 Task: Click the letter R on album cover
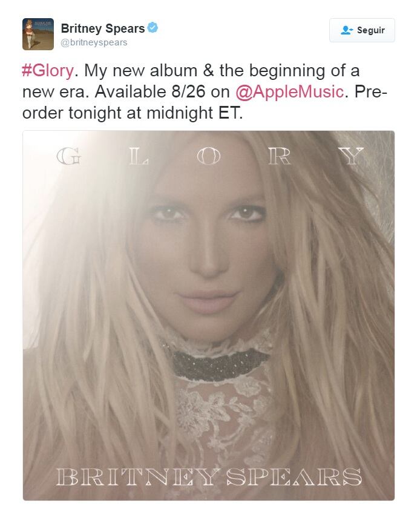click(x=280, y=156)
